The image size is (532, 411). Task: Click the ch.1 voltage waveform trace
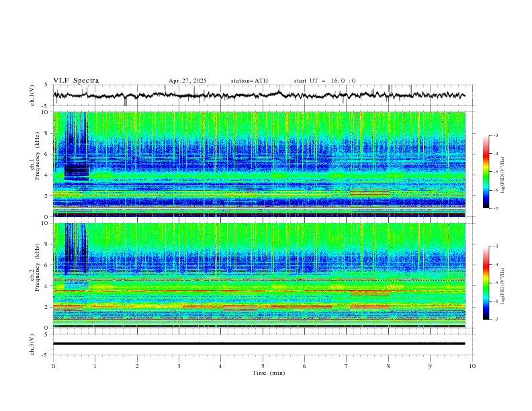pyautogui.click(x=259, y=95)
